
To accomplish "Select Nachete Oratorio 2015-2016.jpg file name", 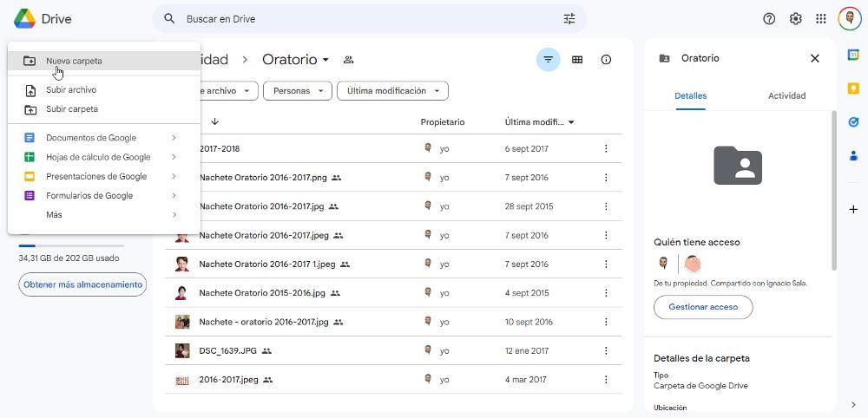I will click(262, 293).
